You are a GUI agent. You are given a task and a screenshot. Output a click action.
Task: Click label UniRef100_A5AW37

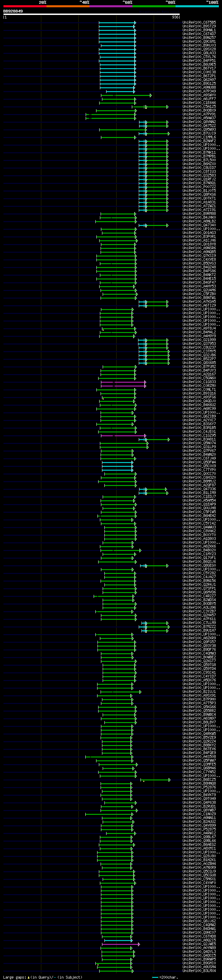click(x=199, y=118)
